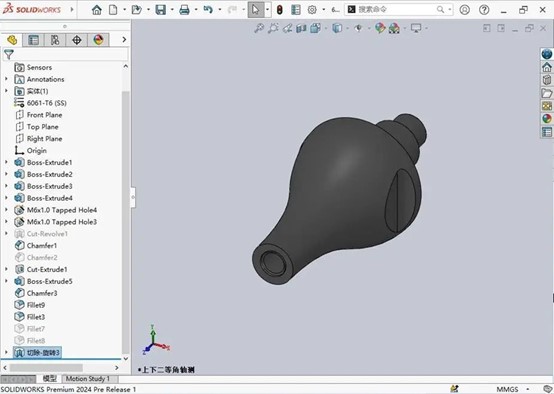Open File Properties icon in top toolbar
The width and height of the screenshot is (554, 394).
pos(296,10)
